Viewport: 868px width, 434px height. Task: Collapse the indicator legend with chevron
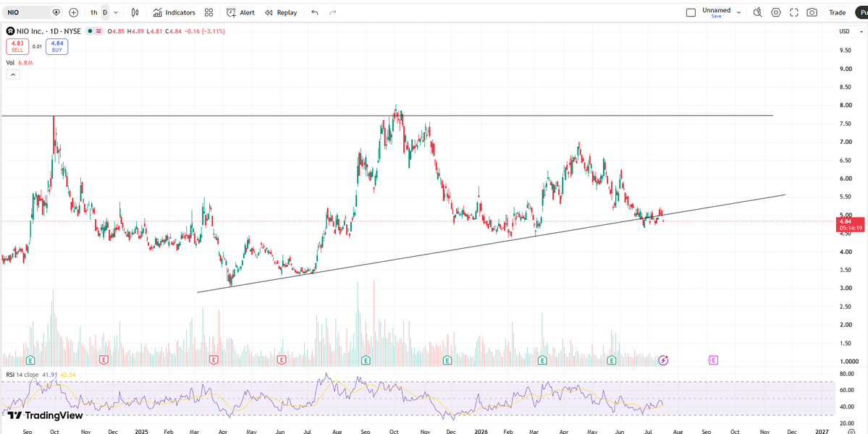pyautogui.click(x=12, y=75)
